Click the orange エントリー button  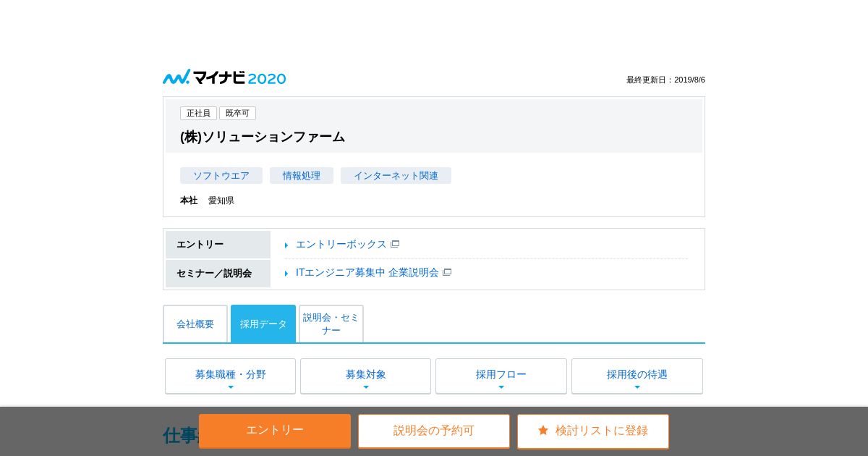(x=275, y=431)
